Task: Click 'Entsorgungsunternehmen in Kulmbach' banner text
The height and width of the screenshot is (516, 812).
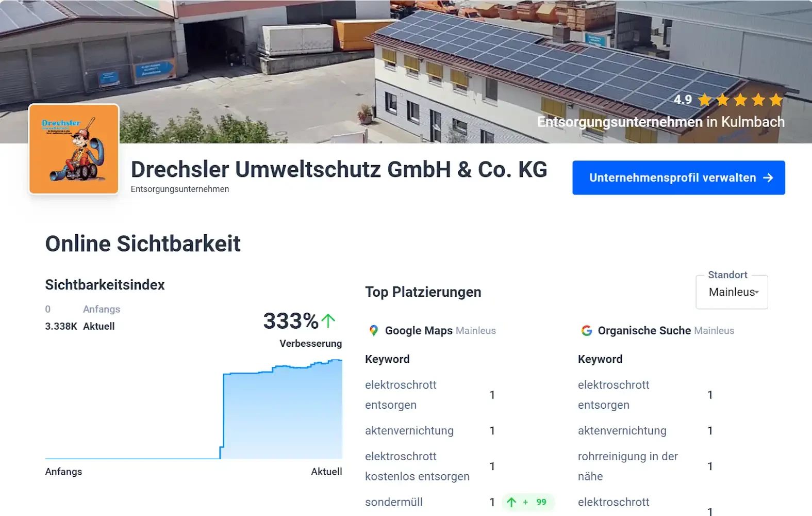Action: click(661, 122)
